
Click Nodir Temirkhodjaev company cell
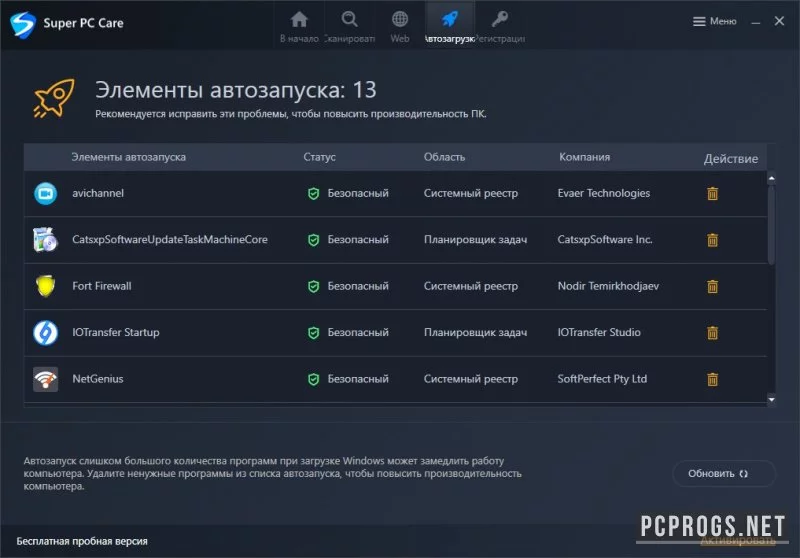coord(608,286)
